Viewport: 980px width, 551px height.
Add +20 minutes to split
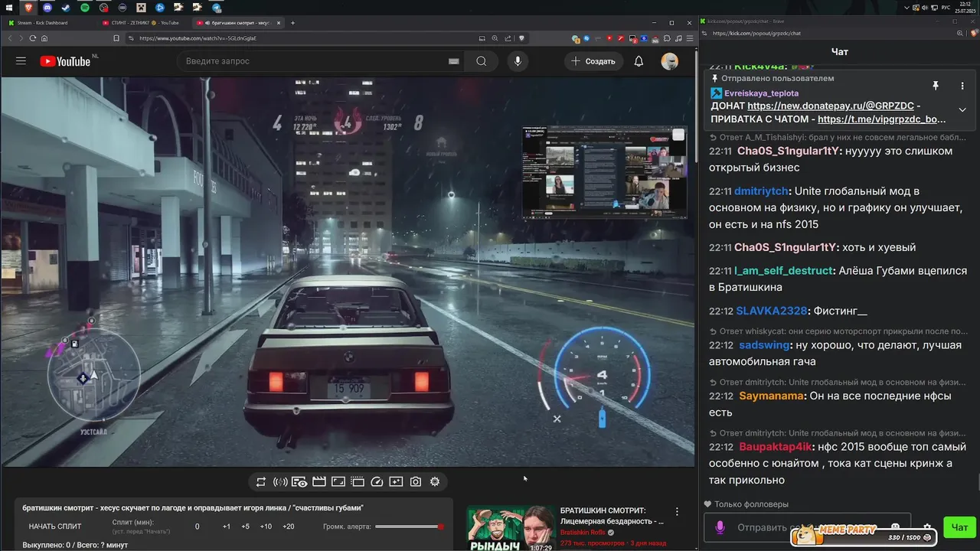(288, 527)
